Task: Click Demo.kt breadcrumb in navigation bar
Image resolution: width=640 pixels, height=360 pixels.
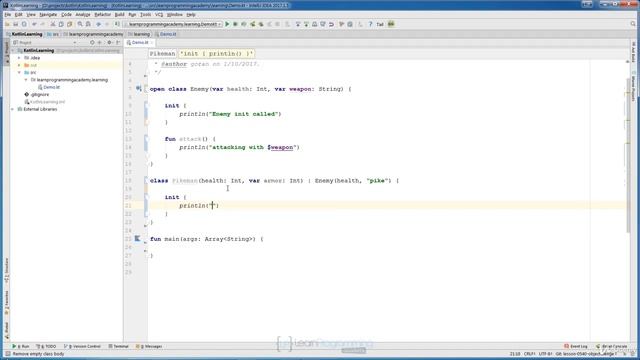Action: 166,34
